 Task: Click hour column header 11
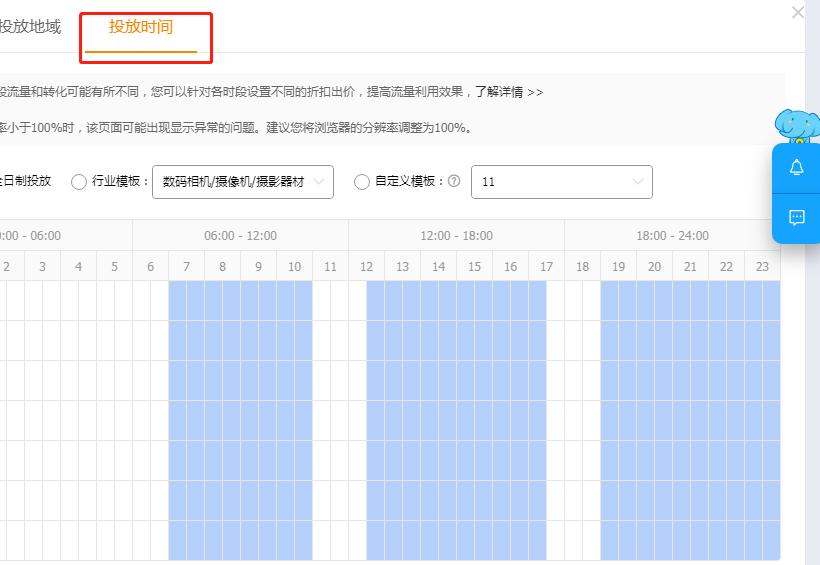tap(331, 266)
